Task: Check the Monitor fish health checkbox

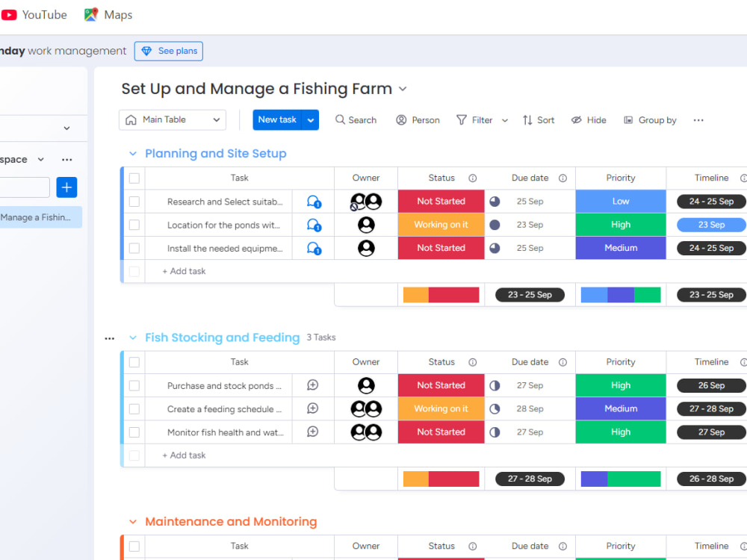Action: pyautogui.click(x=134, y=432)
